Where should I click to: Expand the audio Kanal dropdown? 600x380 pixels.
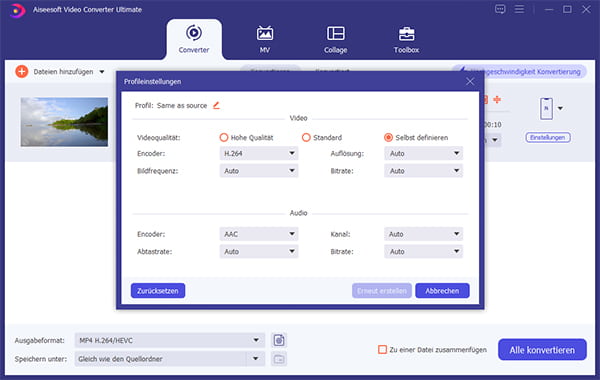pyautogui.click(x=423, y=234)
